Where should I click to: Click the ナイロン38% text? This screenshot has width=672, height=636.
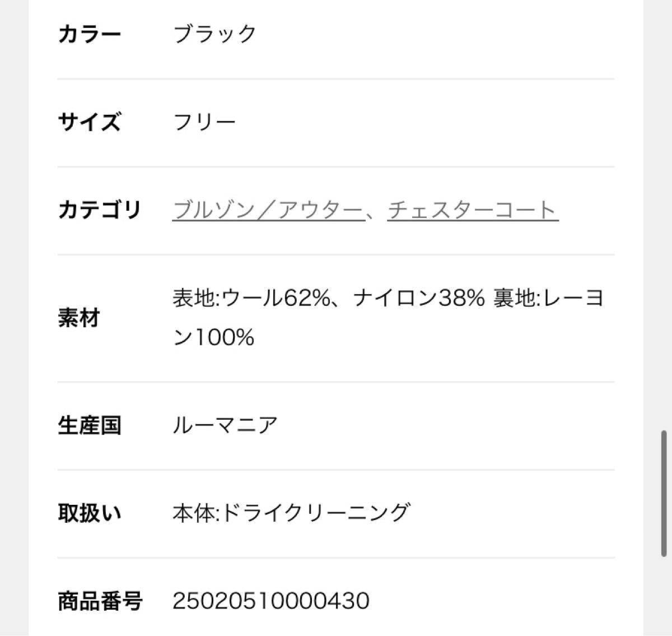coord(418,298)
